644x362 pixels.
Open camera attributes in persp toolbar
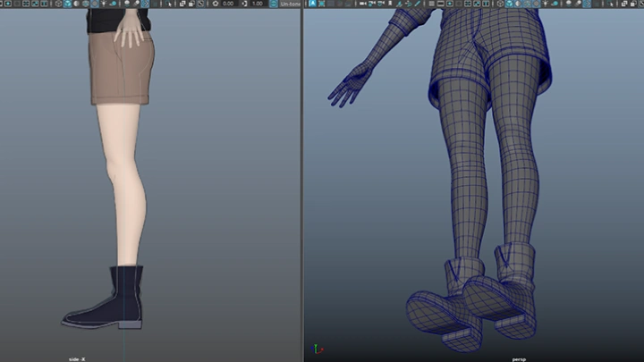click(x=381, y=4)
